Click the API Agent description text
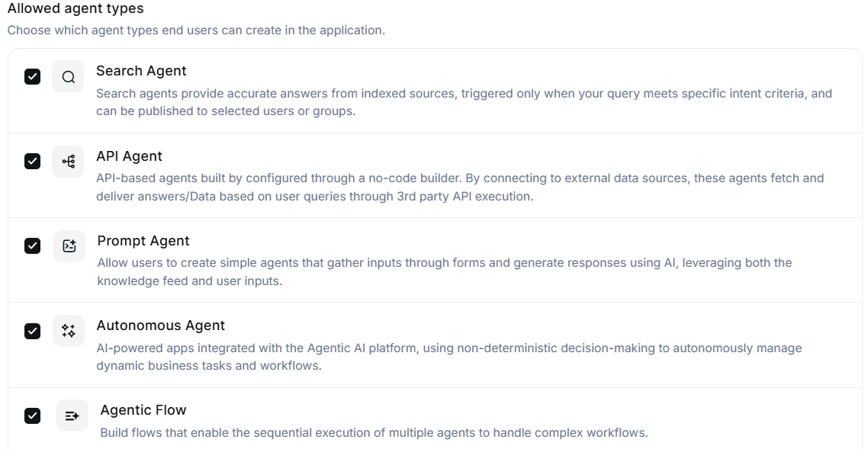The image size is (868, 449). point(459,187)
